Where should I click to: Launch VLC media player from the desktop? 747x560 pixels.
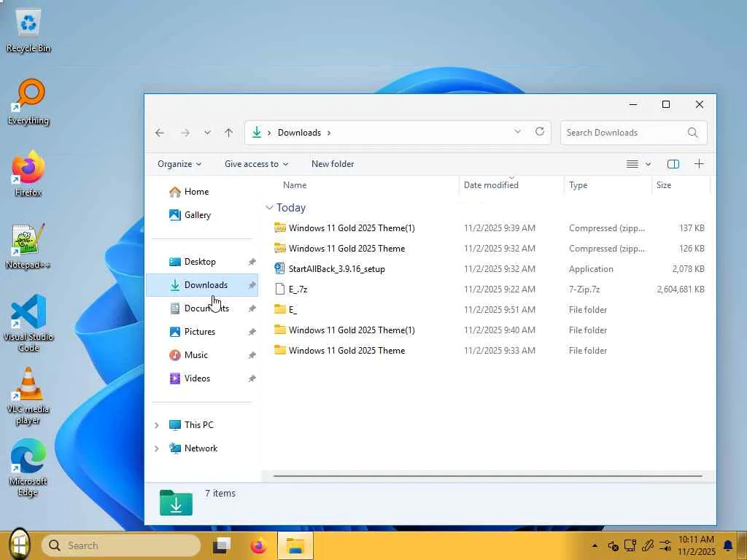tap(28, 396)
